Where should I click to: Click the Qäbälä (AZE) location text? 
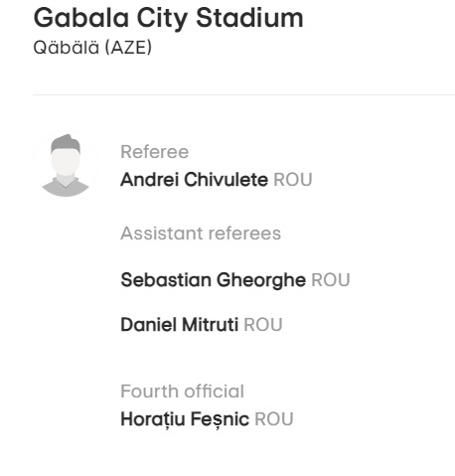(92, 48)
